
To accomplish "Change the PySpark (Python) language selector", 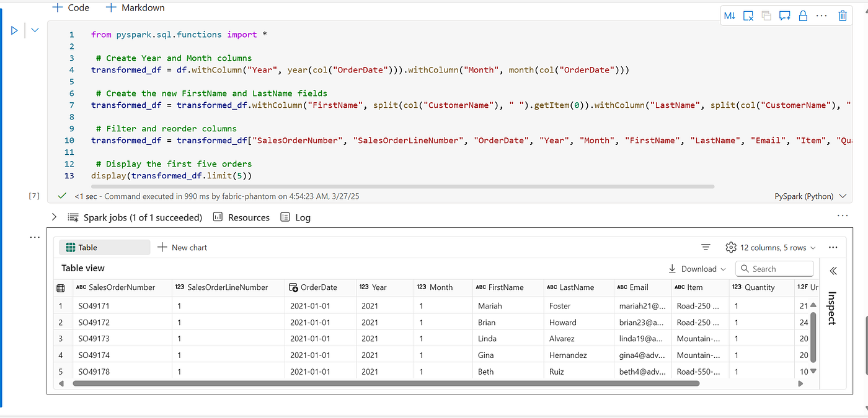I will pyautogui.click(x=810, y=196).
